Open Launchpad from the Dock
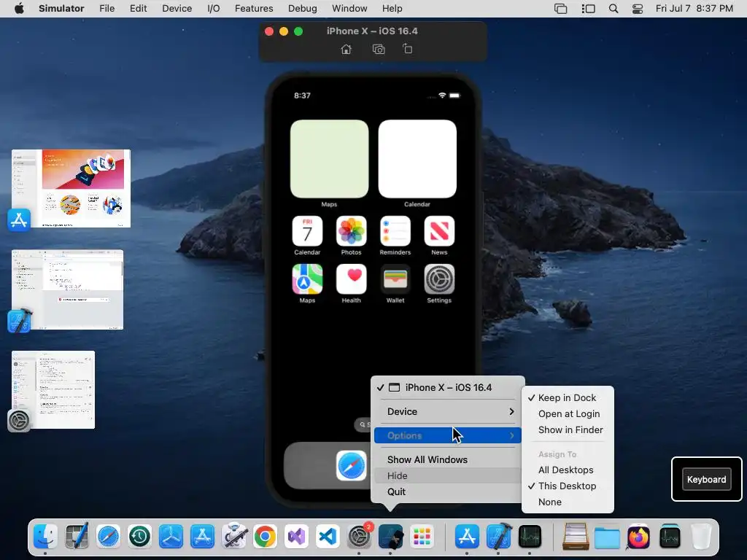Image resolution: width=747 pixels, height=560 pixels. 422,537
